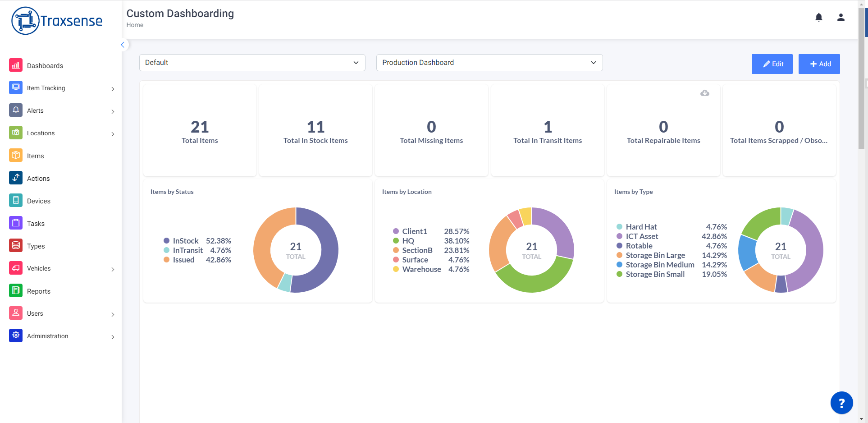The width and height of the screenshot is (868, 423).
Task: Click the Total Items card showing 21
Action: pyautogui.click(x=200, y=130)
